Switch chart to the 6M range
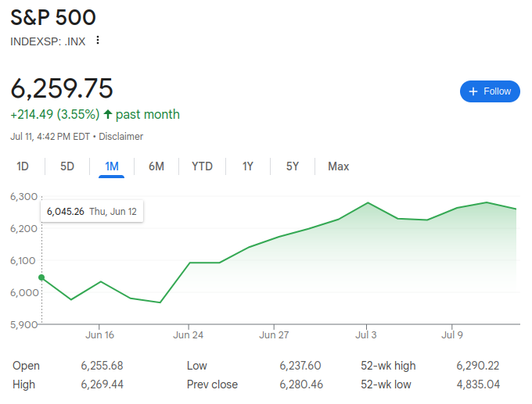 click(156, 166)
